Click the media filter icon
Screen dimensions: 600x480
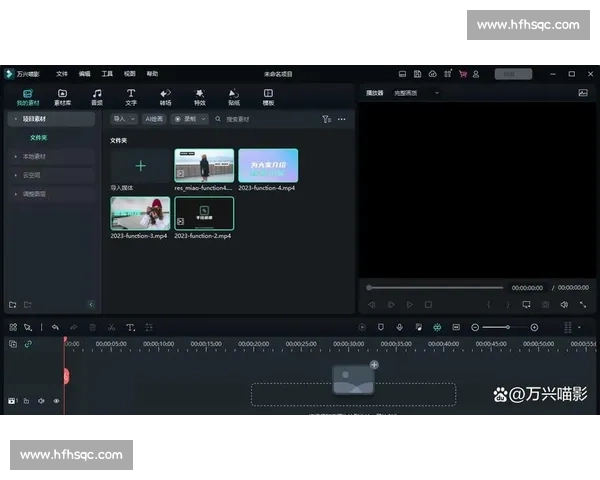click(x=326, y=119)
